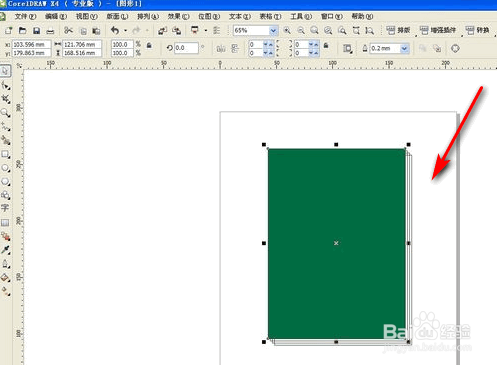Select the Crop tool in the toolbox
The image size is (500, 365).
pyautogui.click(x=5, y=99)
